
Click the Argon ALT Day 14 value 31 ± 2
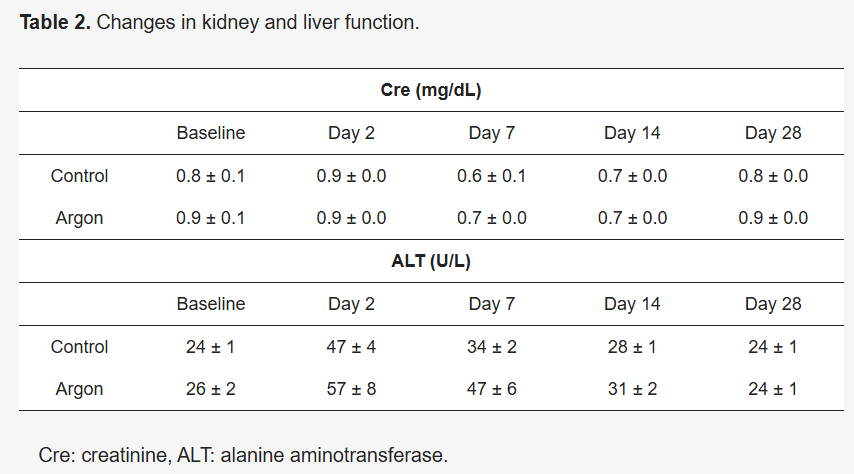632,389
